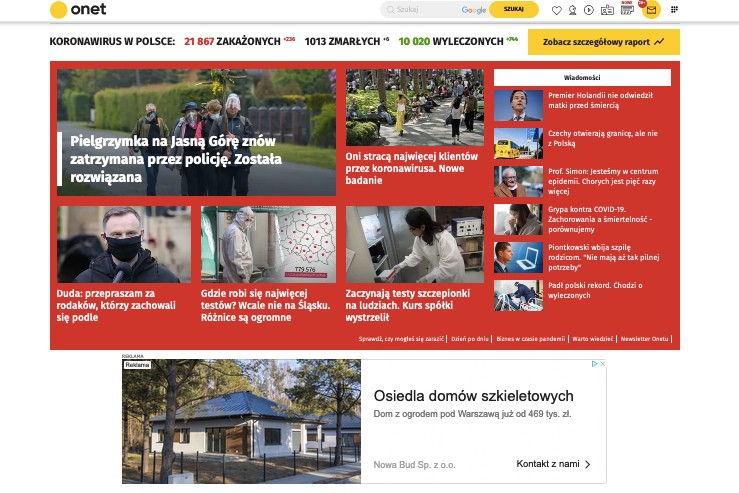739x493 pixels.
Task: Close the ad with the X icon
Action: [x=602, y=364]
